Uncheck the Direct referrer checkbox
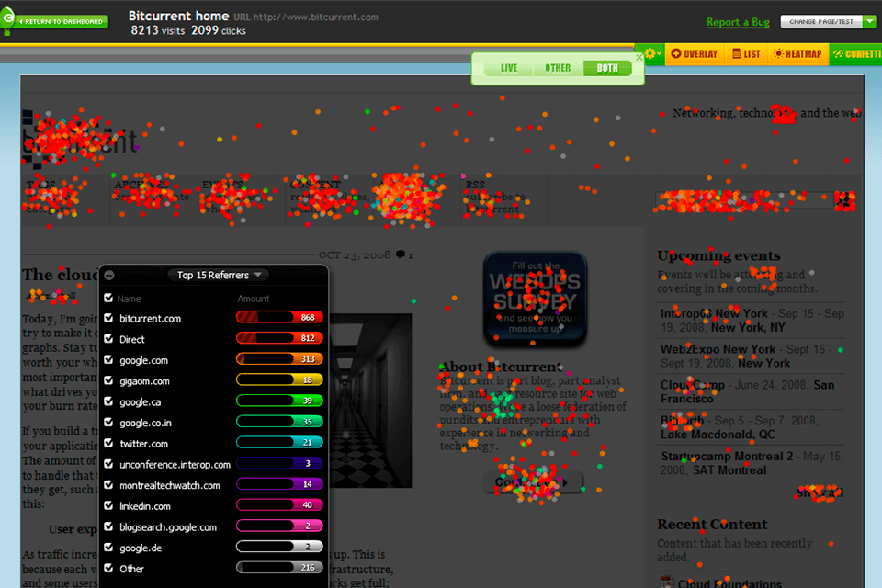882x588 pixels. click(x=108, y=339)
